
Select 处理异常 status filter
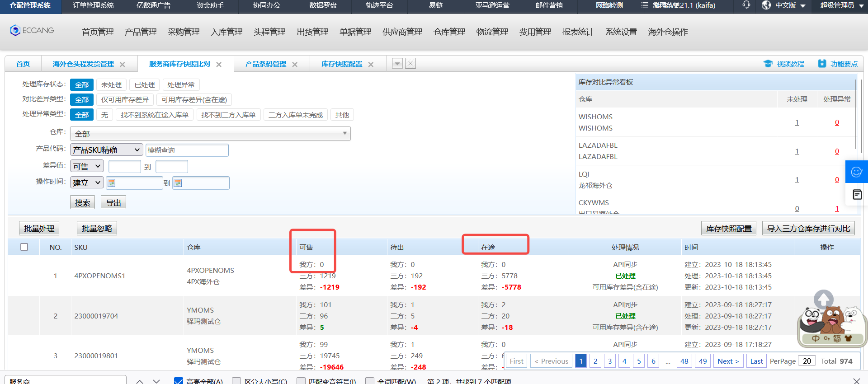coord(181,84)
